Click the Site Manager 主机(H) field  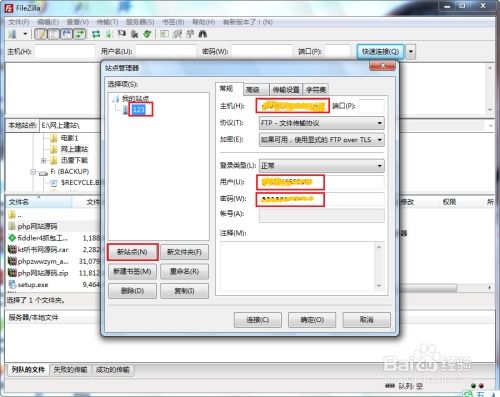[x=293, y=106]
